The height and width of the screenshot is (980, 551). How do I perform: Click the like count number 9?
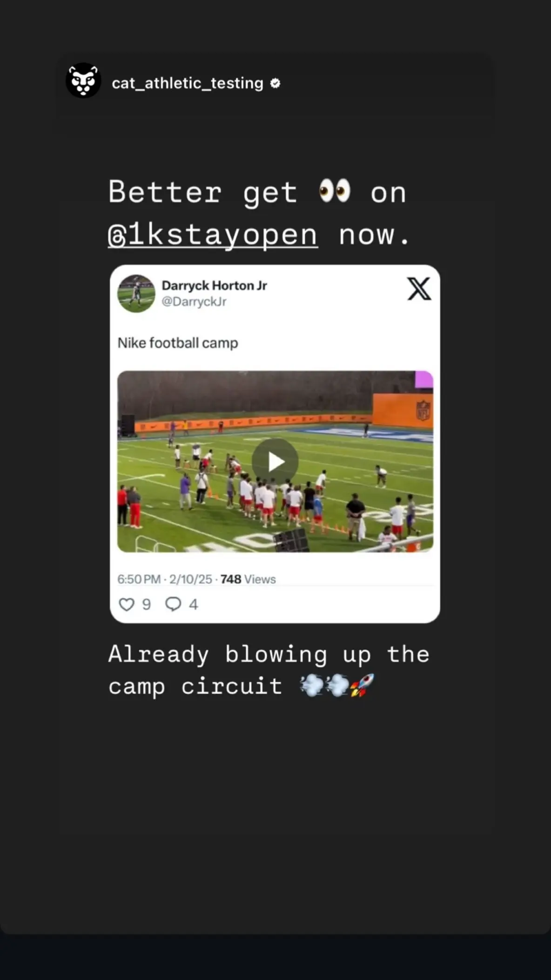[147, 605]
